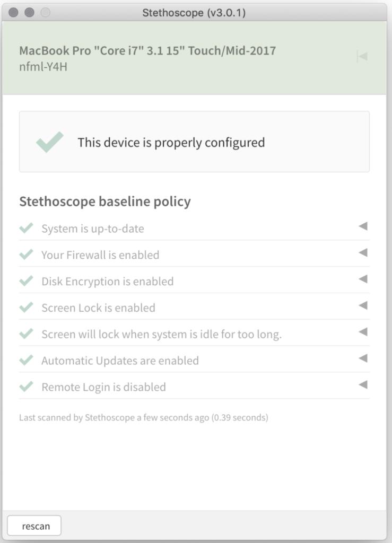This screenshot has width=392, height=543.
Task: Click checkmark icon beside Screen Lock is enabled
Action: coord(26,308)
